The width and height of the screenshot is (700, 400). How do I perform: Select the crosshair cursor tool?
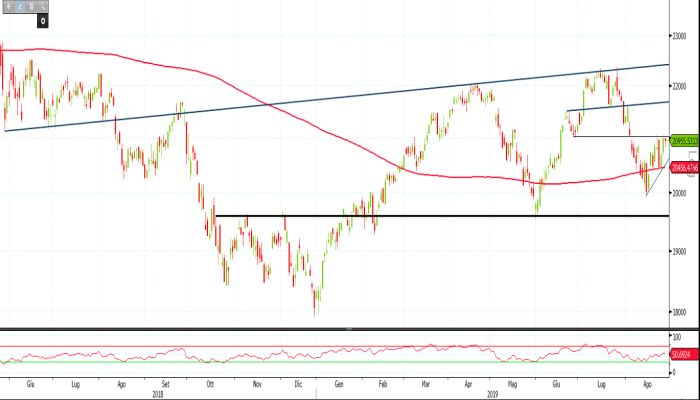coord(8,6)
